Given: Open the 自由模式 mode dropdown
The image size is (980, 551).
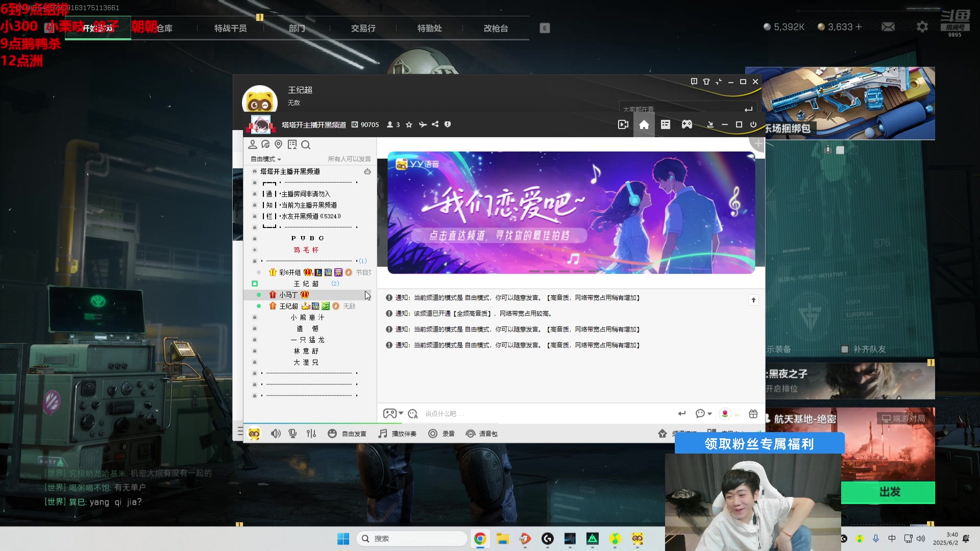Looking at the screenshot, I should click(x=265, y=159).
